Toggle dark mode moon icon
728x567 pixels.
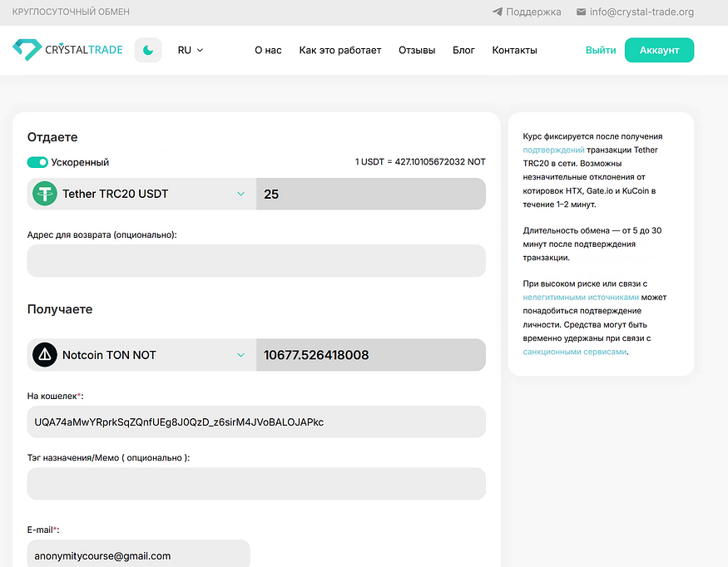click(148, 50)
